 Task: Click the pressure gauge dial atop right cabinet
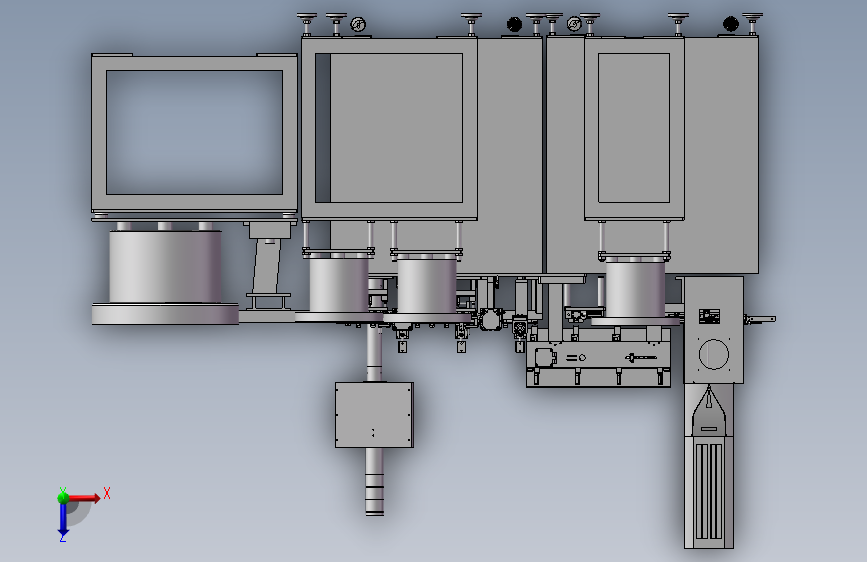tap(574, 24)
